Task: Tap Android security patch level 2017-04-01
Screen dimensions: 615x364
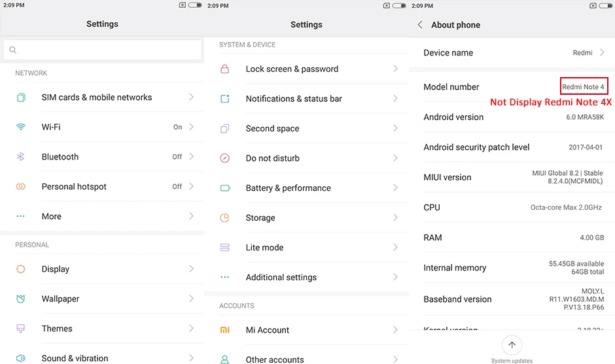Action: click(x=586, y=147)
